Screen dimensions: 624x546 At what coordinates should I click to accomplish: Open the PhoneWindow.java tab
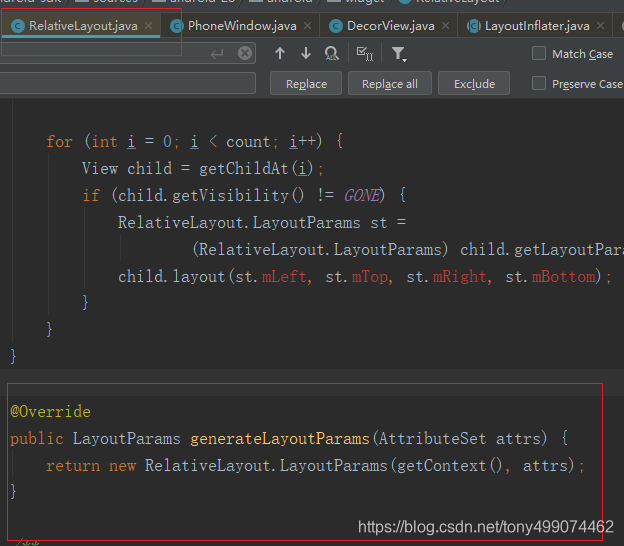tap(242, 26)
